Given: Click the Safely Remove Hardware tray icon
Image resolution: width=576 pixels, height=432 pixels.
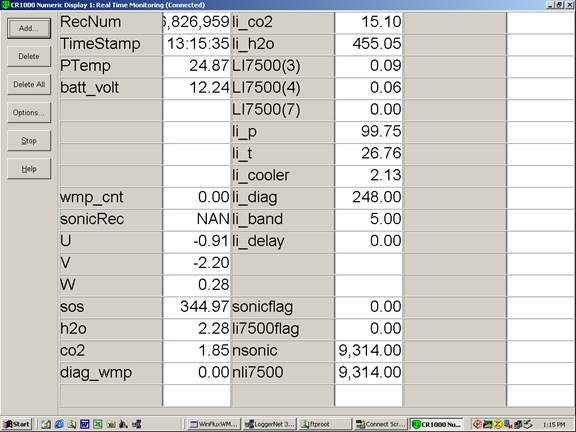Looking at the screenshot, I should click(x=528, y=424).
